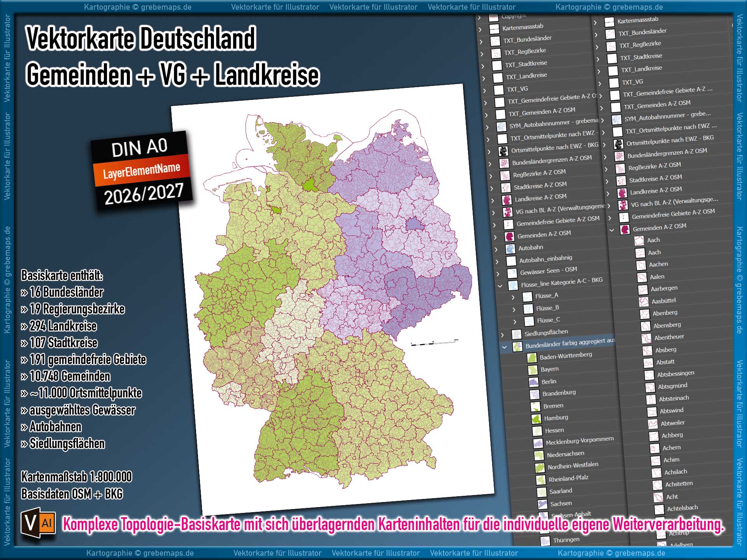The width and height of the screenshot is (747, 560).
Task: Expand the Gewässer Seen layer
Action: pyautogui.click(x=498, y=275)
